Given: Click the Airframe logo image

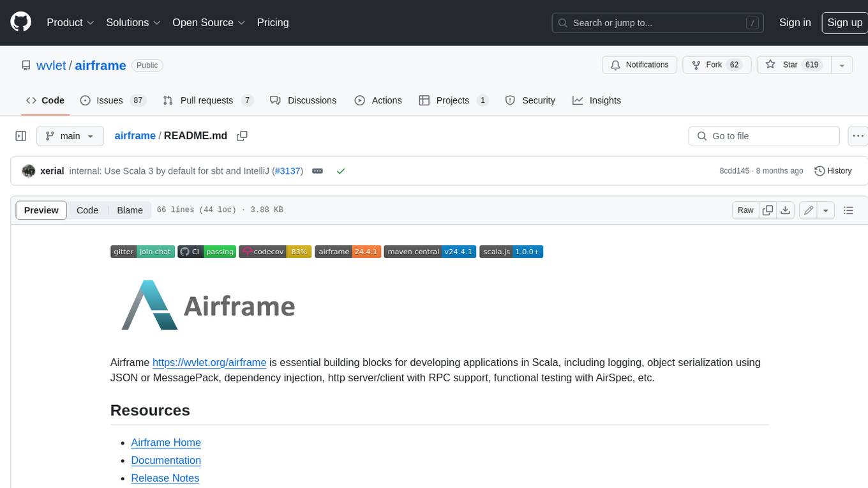Looking at the screenshot, I should coord(208,305).
